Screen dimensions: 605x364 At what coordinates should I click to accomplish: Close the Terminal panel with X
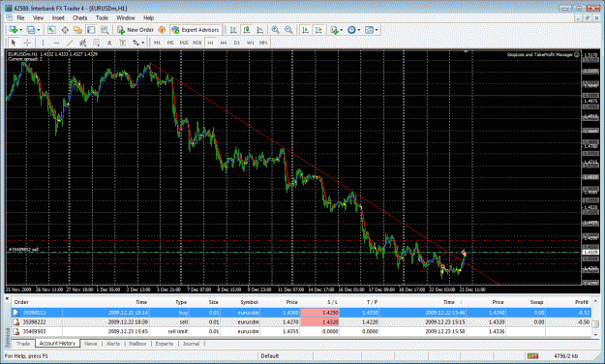click(7, 298)
